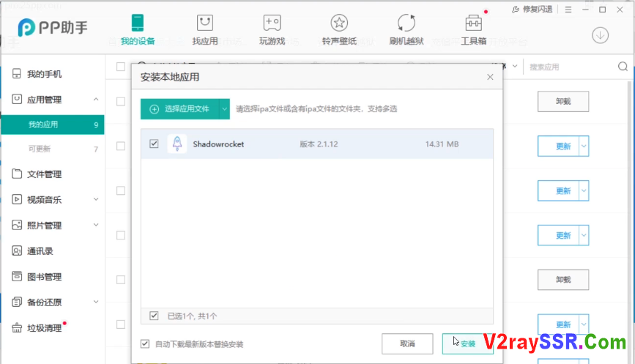Open the 工具箱 toolbox icon

point(473,23)
